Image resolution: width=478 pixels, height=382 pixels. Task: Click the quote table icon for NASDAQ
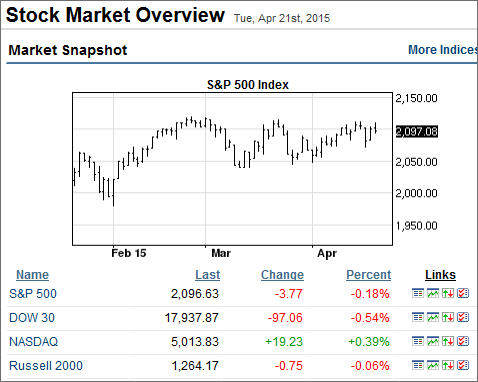click(418, 341)
